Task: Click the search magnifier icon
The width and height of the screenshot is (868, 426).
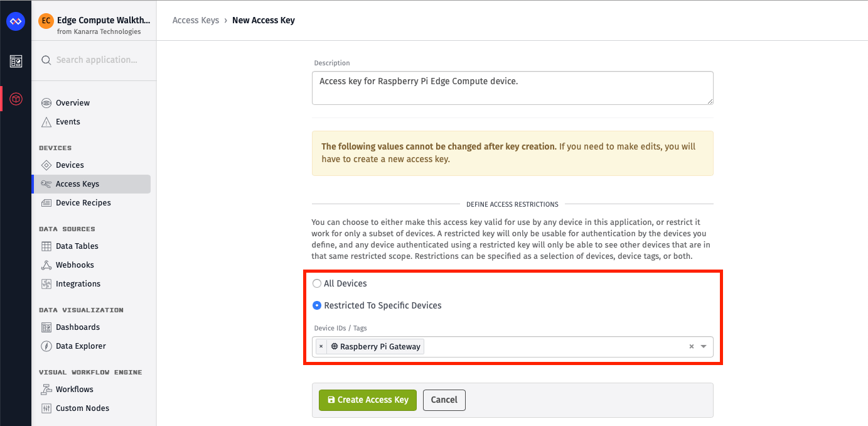Action: 46,60
